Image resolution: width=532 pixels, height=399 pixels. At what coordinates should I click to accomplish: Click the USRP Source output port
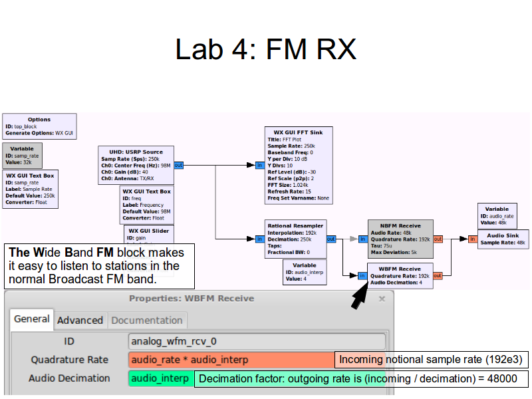point(179,165)
